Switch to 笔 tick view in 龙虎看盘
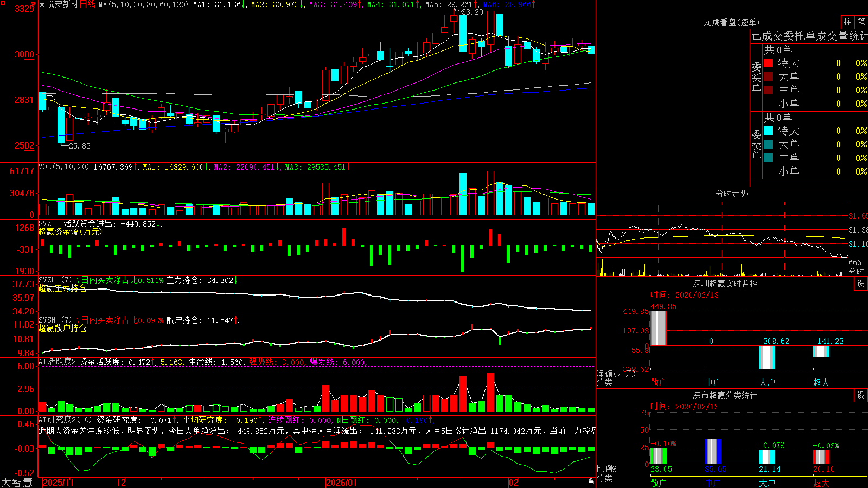 pos(861,22)
